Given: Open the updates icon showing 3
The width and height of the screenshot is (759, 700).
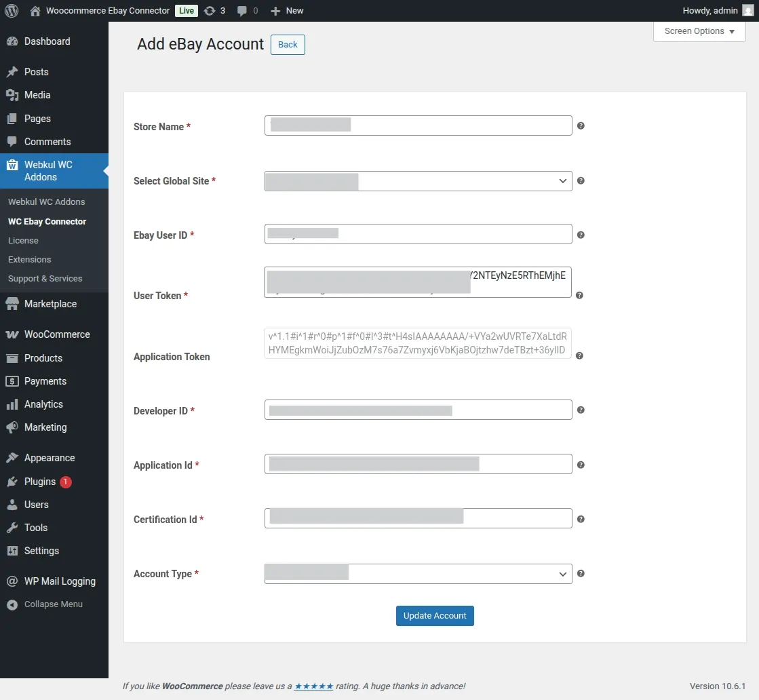Looking at the screenshot, I should [210, 11].
